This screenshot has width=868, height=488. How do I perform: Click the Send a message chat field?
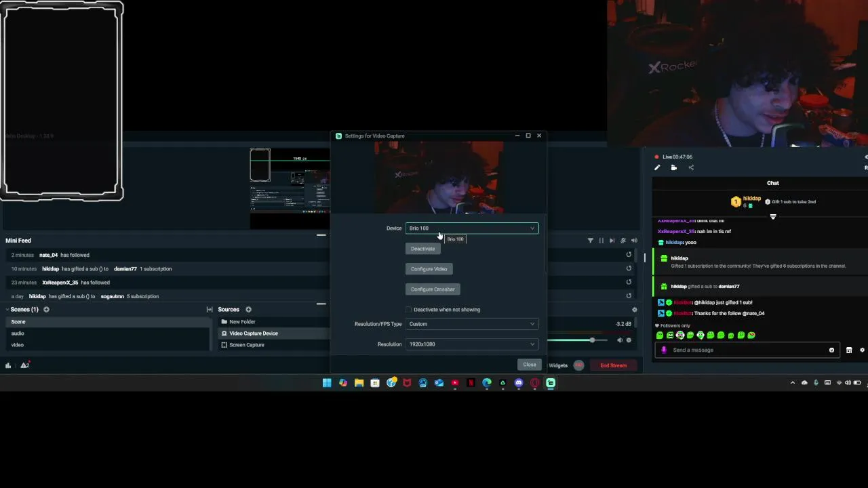click(x=746, y=350)
